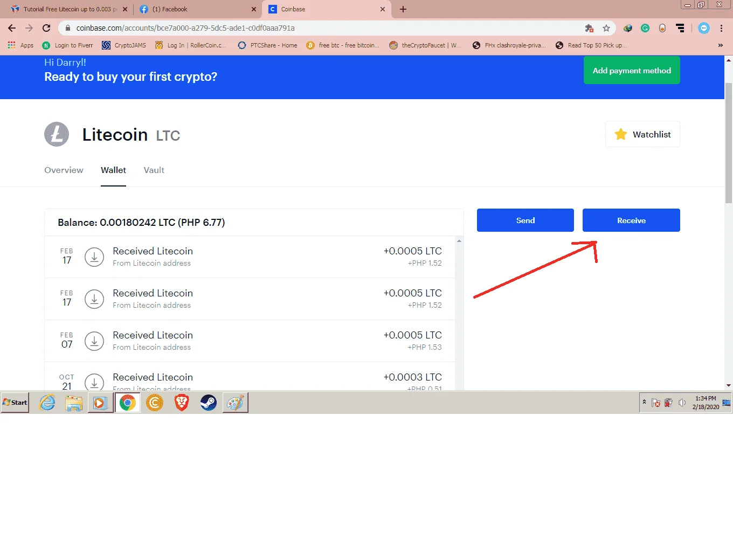Open the CryptoJAMS bookmark

tap(124, 45)
